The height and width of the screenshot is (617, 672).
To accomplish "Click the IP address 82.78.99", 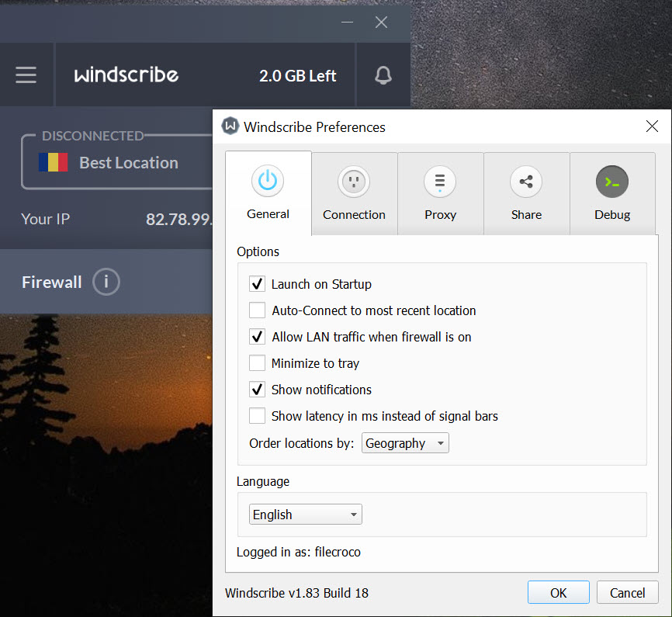I will click(179, 219).
